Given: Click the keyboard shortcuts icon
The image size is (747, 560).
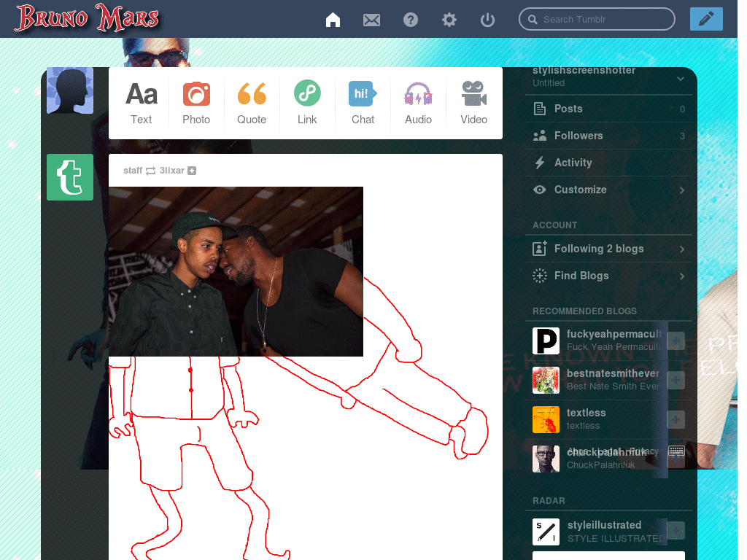Looking at the screenshot, I should [676, 451].
